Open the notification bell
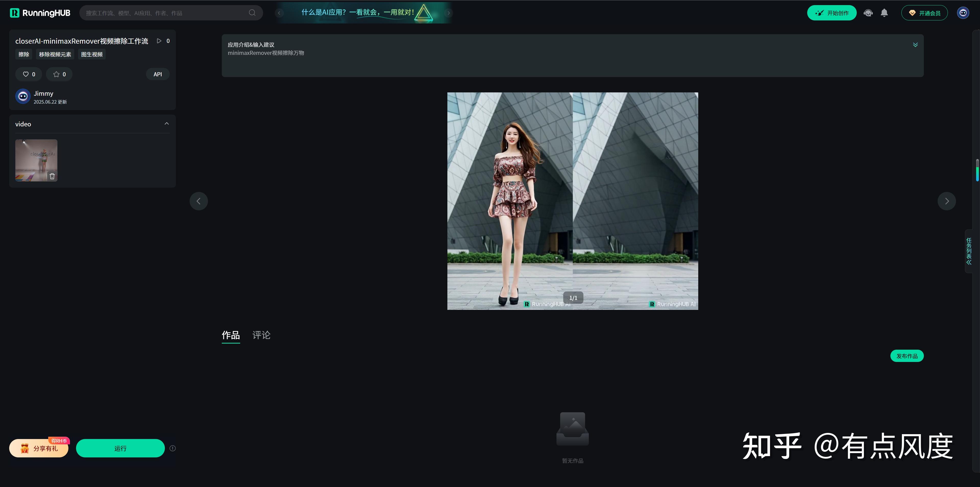This screenshot has height=487, width=980. tap(884, 13)
